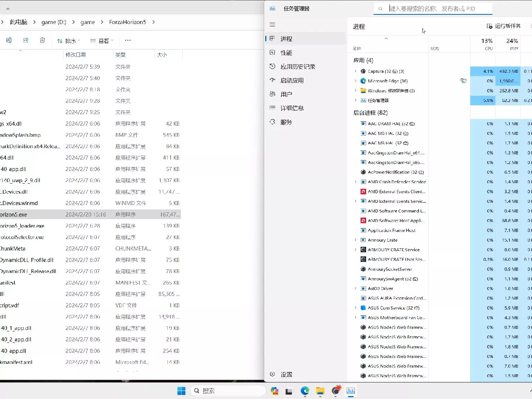Toggle the hamburger navigation menu in Task Manager
Viewport: 532px width, 399px height.
272,25
